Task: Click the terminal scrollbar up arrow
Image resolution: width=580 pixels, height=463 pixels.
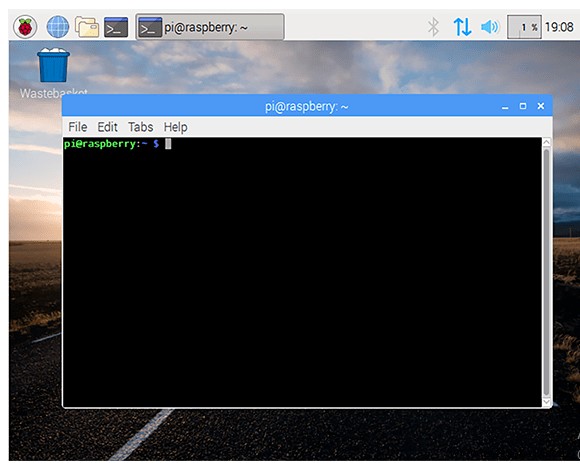Action: point(546,142)
